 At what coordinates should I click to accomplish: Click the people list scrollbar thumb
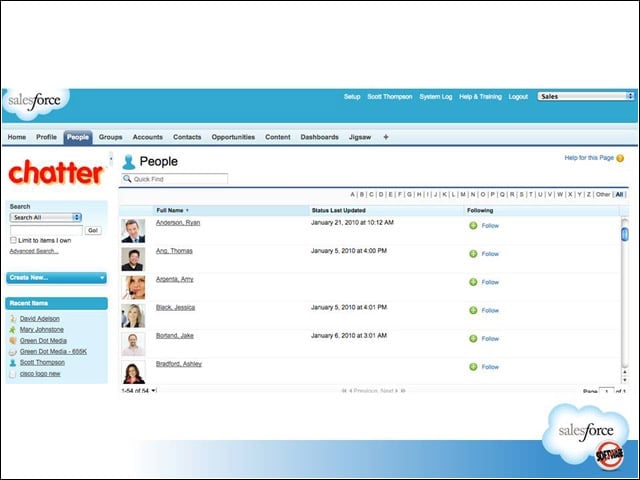624,234
